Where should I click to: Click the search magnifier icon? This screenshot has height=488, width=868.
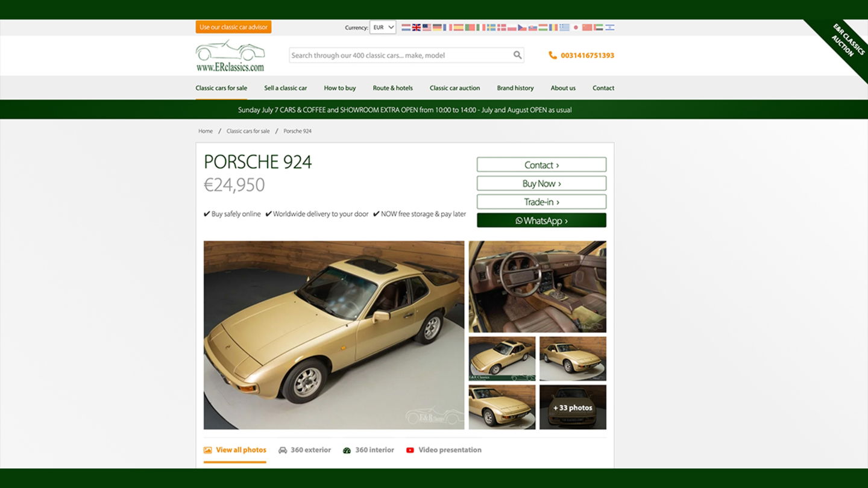[517, 55]
